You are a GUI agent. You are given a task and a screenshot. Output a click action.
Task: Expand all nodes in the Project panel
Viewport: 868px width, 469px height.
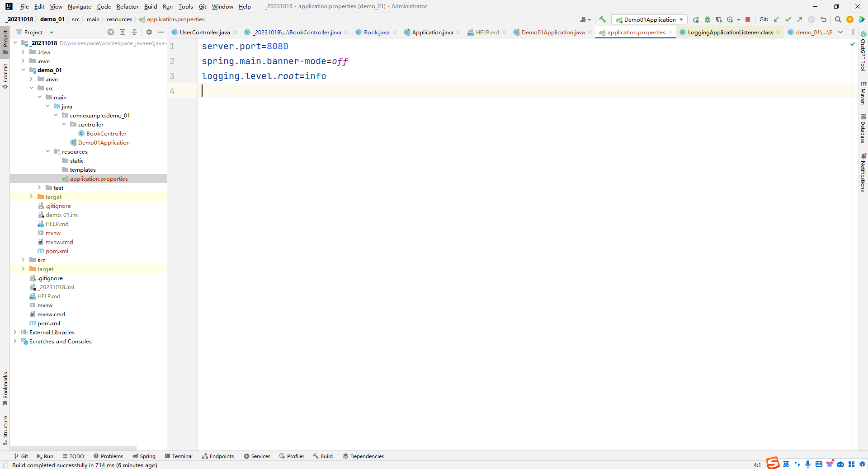pyautogui.click(x=123, y=32)
